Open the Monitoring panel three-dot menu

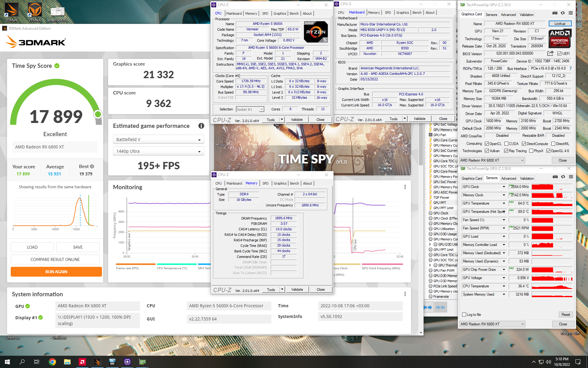point(405,187)
